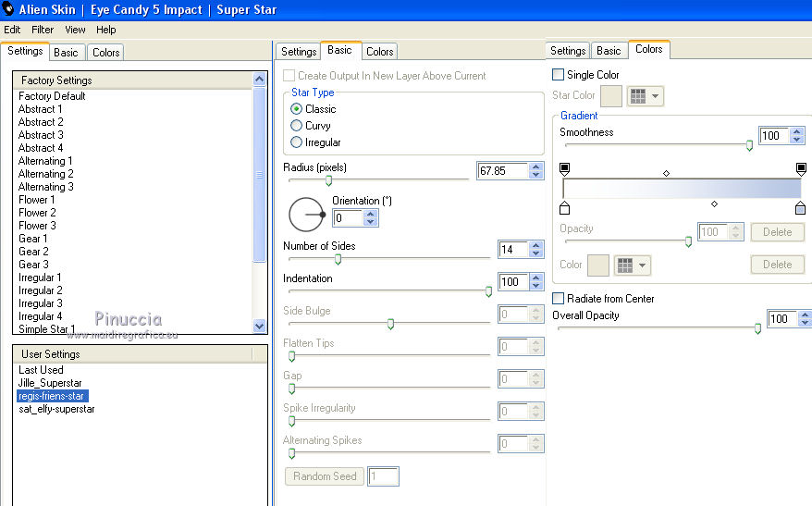Switch to Basic tab in right panel
Viewport: 812px width, 506px height.
[609, 50]
